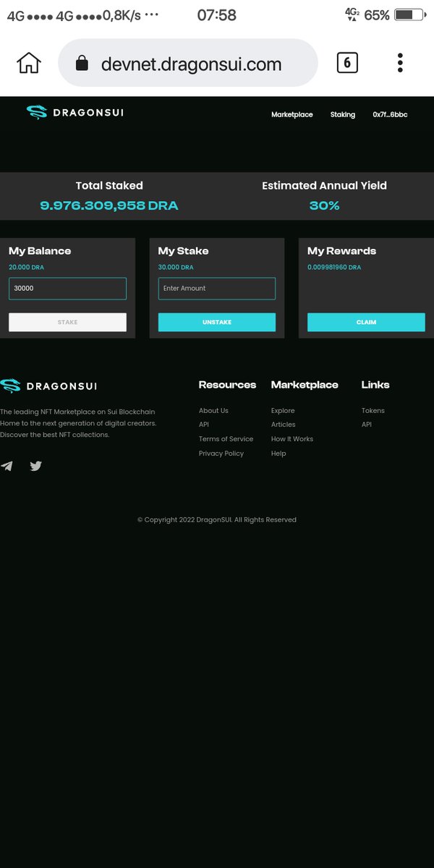Open the tab switcher showing 6 tabs
434x868 pixels.
[347, 63]
